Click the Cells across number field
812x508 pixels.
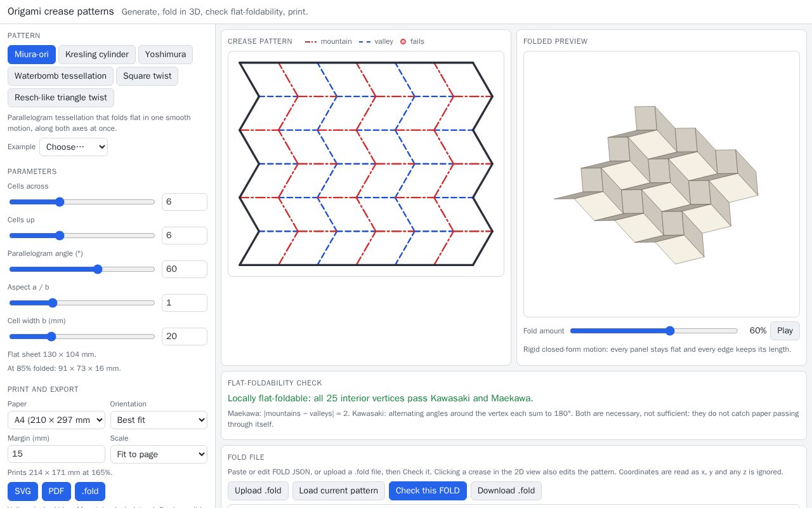click(x=185, y=202)
